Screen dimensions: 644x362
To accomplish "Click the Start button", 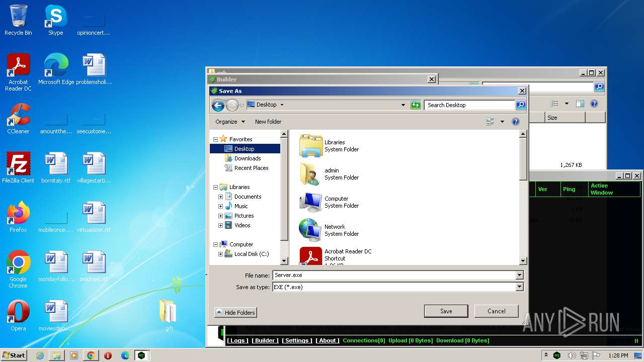I will pyautogui.click(x=14, y=355).
